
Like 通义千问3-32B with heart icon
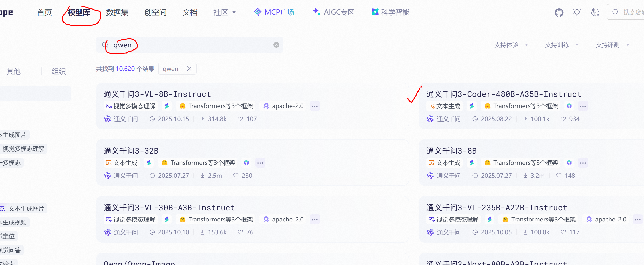(235, 176)
